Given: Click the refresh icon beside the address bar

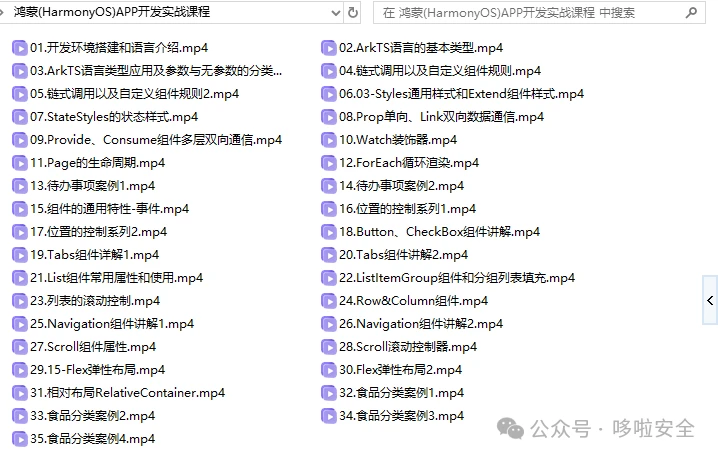Looking at the screenshot, I should (353, 12).
